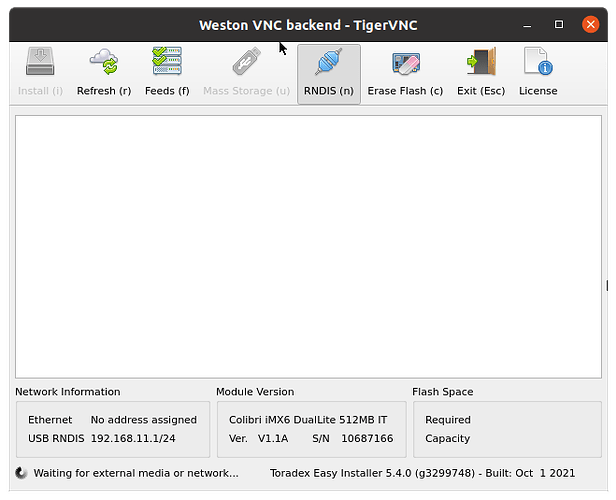
Task: Click the serial number 10687166
Action: 367,438
